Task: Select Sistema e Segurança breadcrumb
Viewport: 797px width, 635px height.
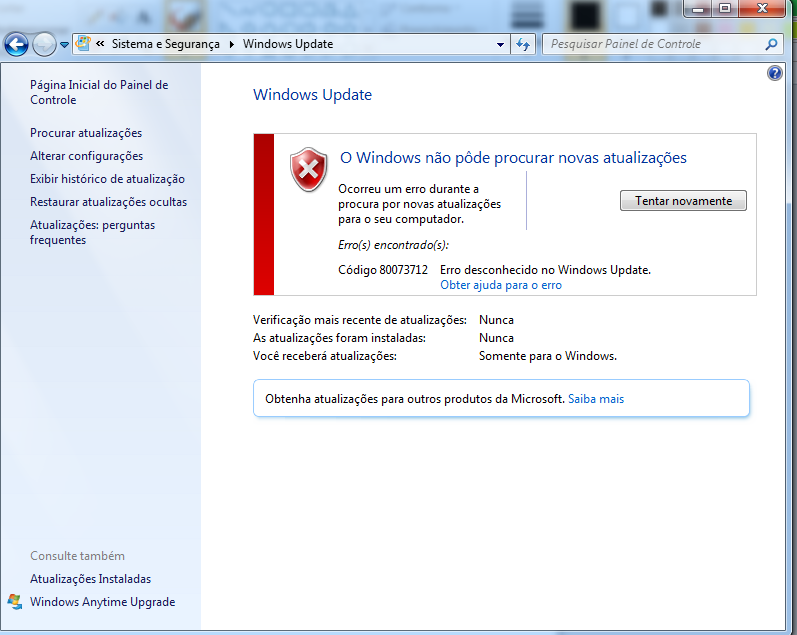Action: tap(166, 44)
